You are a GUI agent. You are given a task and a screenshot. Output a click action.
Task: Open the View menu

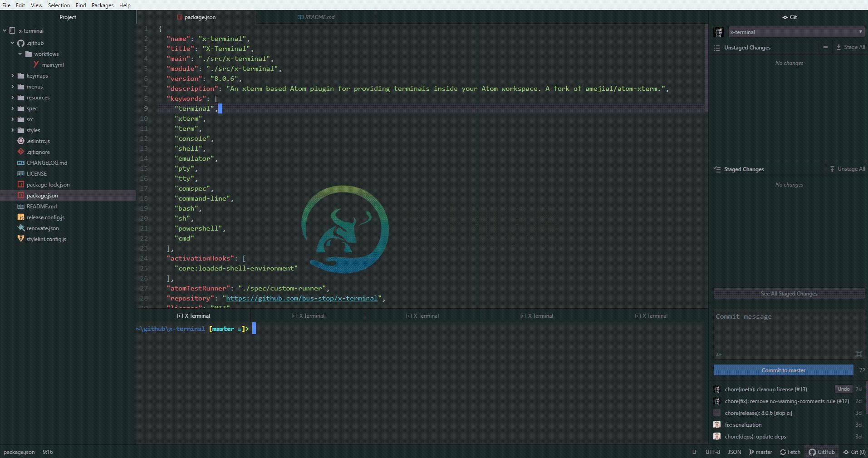36,5
